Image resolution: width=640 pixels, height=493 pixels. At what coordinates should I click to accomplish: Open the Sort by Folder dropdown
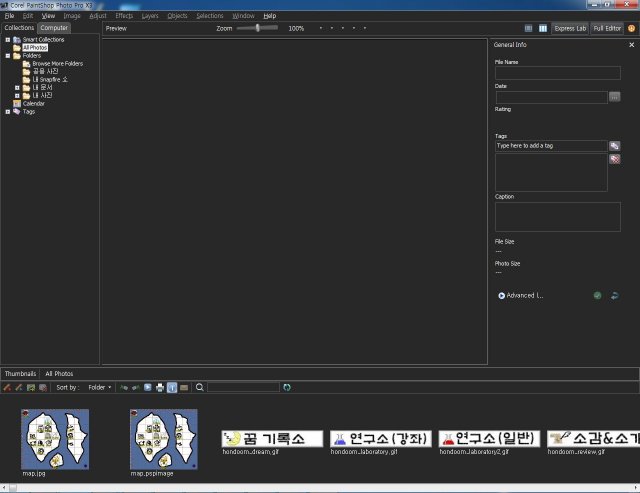(100, 387)
